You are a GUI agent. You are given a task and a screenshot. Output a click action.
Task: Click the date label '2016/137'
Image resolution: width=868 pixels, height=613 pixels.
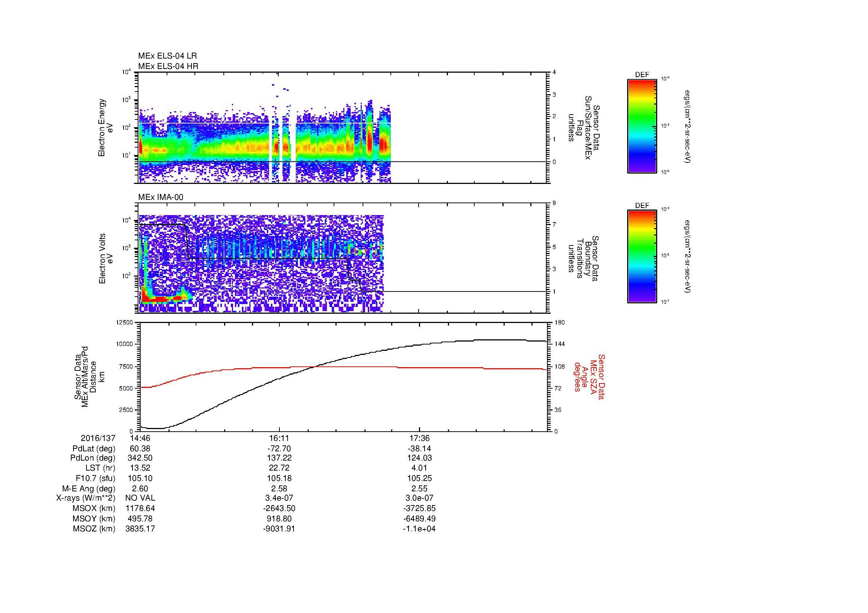pos(98,438)
